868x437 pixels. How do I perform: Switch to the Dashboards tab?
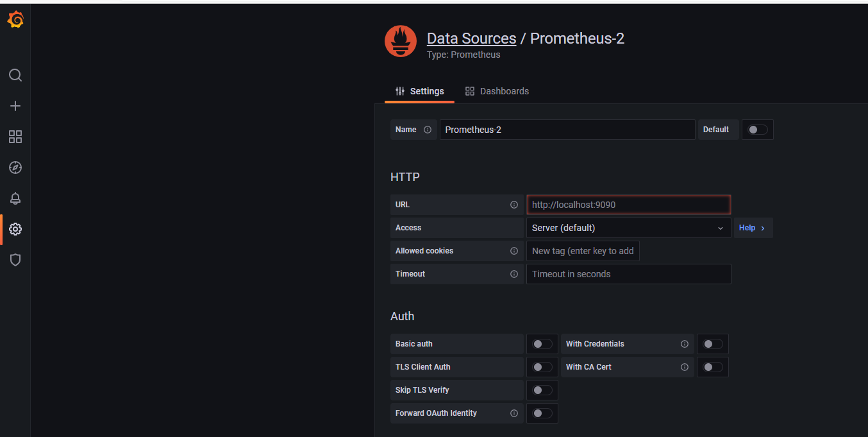point(497,91)
